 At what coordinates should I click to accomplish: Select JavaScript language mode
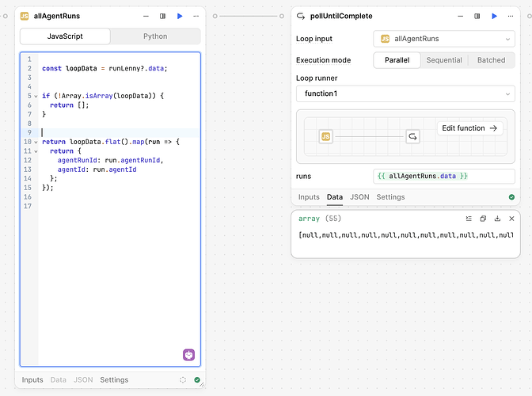click(x=65, y=36)
